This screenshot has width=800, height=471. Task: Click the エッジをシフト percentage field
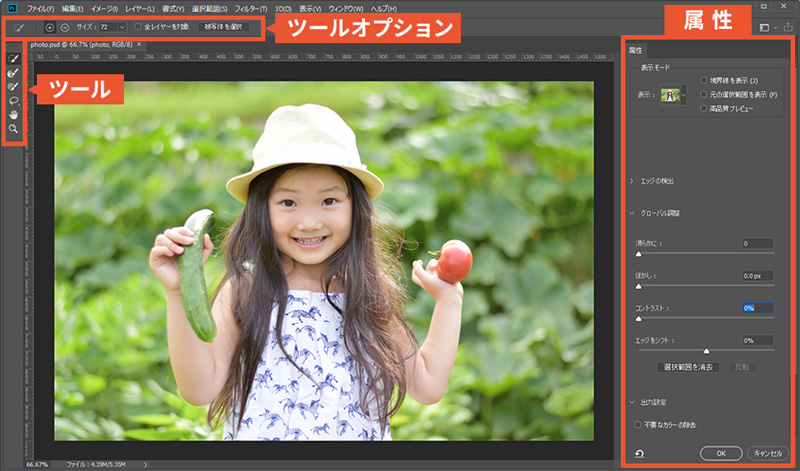pos(758,340)
